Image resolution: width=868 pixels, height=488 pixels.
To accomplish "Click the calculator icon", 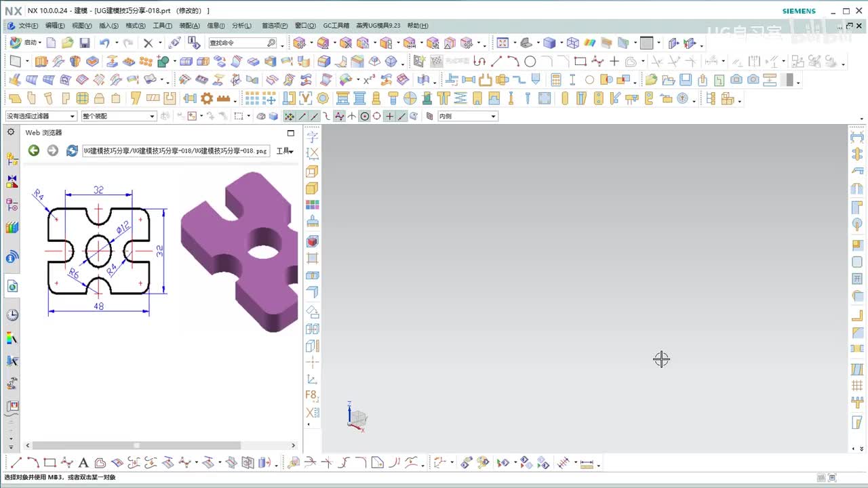I will pyautogui.click(x=556, y=80).
